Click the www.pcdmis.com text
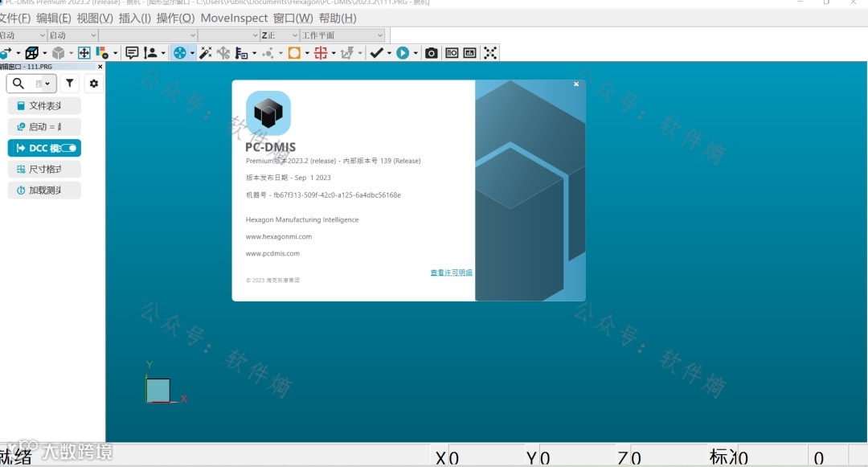Image resolution: width=868 pixels, height=467 pixels. click(x=272, y=253)
